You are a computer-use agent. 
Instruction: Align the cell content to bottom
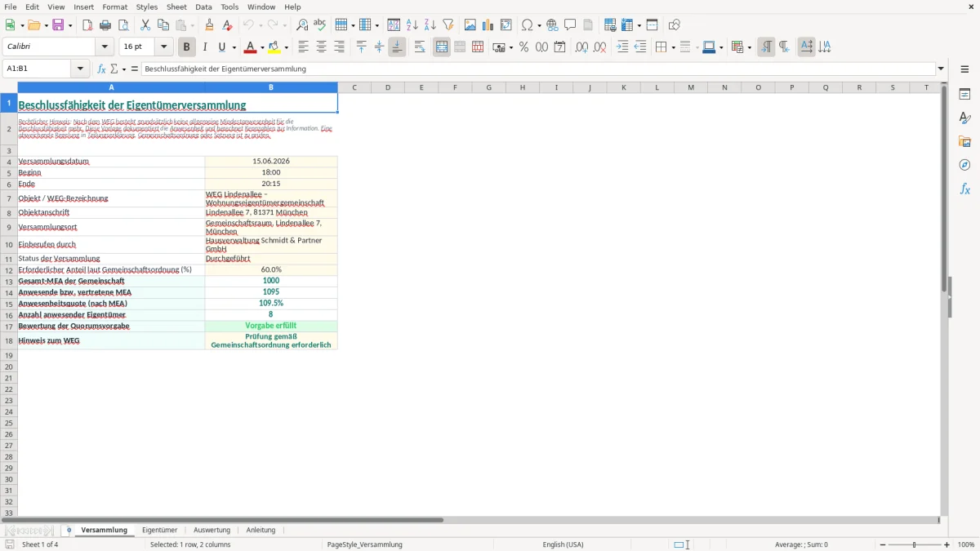click(x=397, y=47)
